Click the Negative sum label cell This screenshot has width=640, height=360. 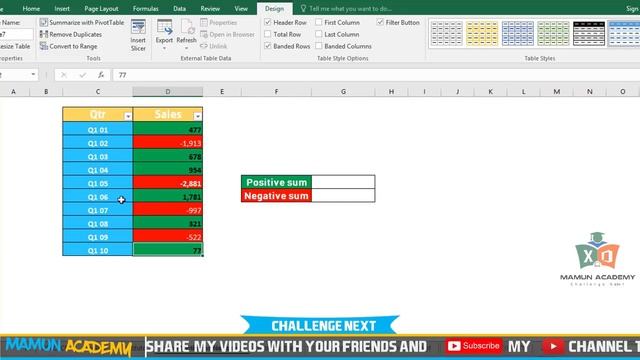[x=276, y=196]
